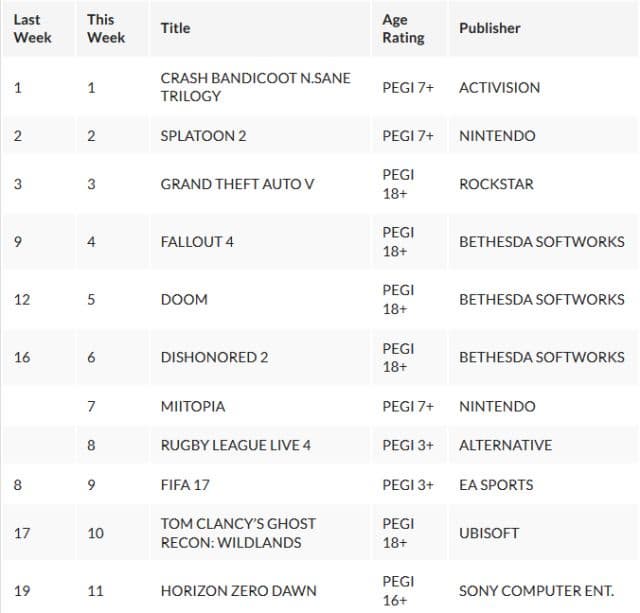Screen dimensions: 640x613
Task: Select Tom Clancy's Ghost Recon: Wildlands
Action: (x=238, y=533)
